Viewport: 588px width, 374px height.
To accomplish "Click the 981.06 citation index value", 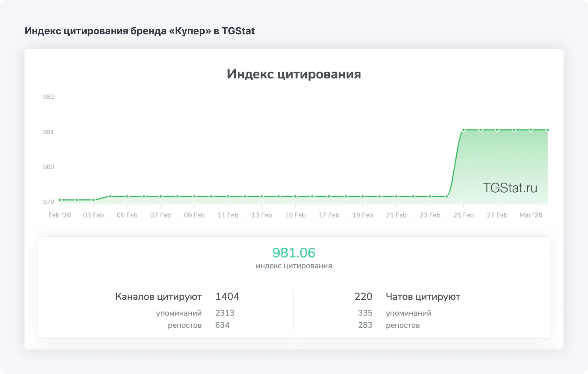I will coord(294,253).
